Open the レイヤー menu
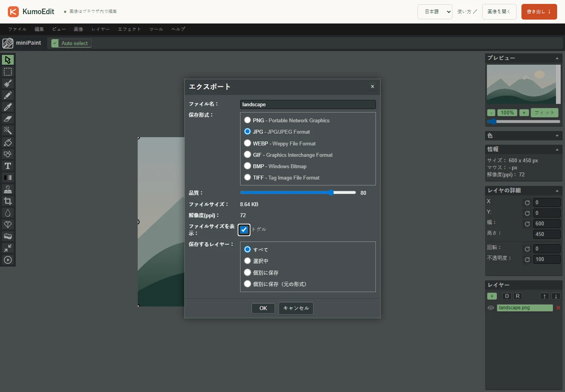The height and width of the screenshot is (392, 565). [100, 29]
